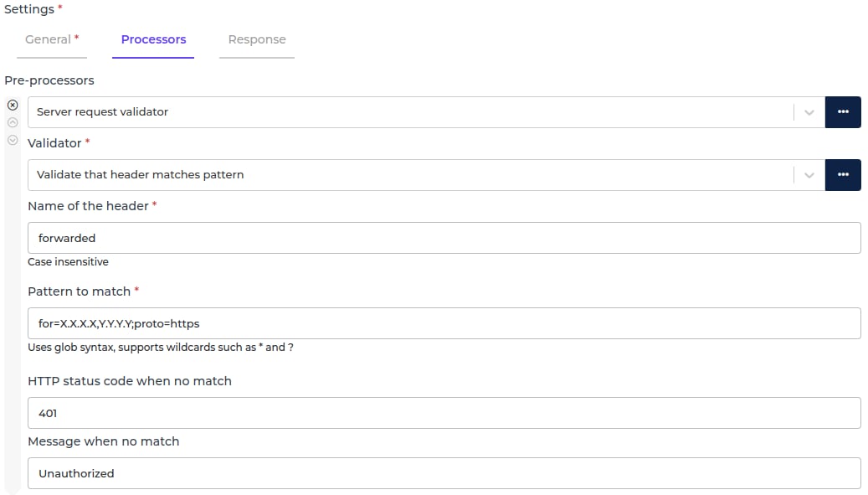Click into the Pattern to match field
The image size is (868, 495).
[x=444, y=323]
